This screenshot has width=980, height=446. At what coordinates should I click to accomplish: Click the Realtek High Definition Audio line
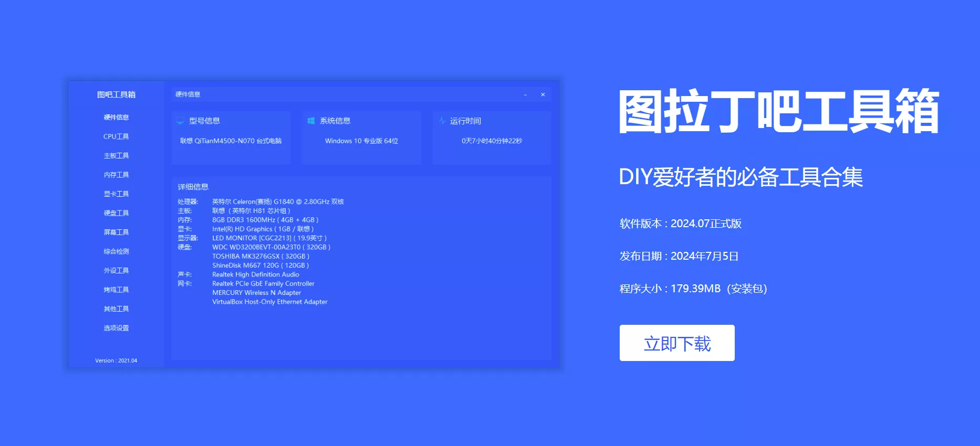[x=256, y=274]
